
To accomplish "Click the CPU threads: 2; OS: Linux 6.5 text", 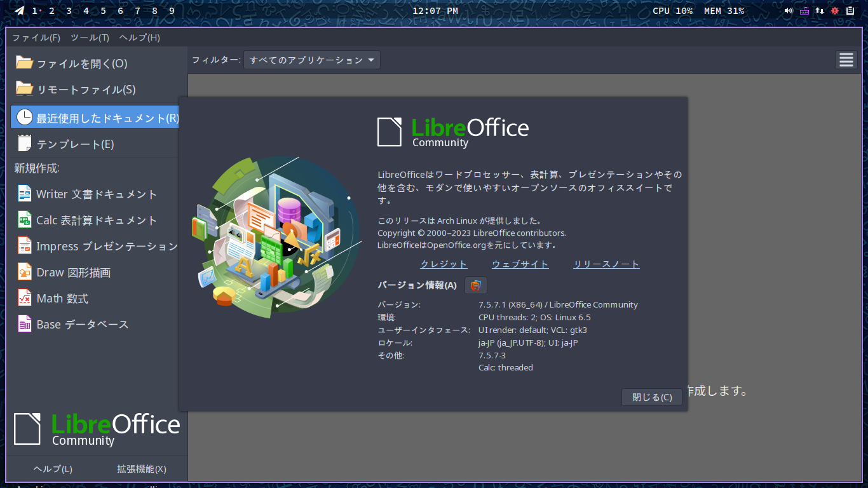I will click(534, 318).
